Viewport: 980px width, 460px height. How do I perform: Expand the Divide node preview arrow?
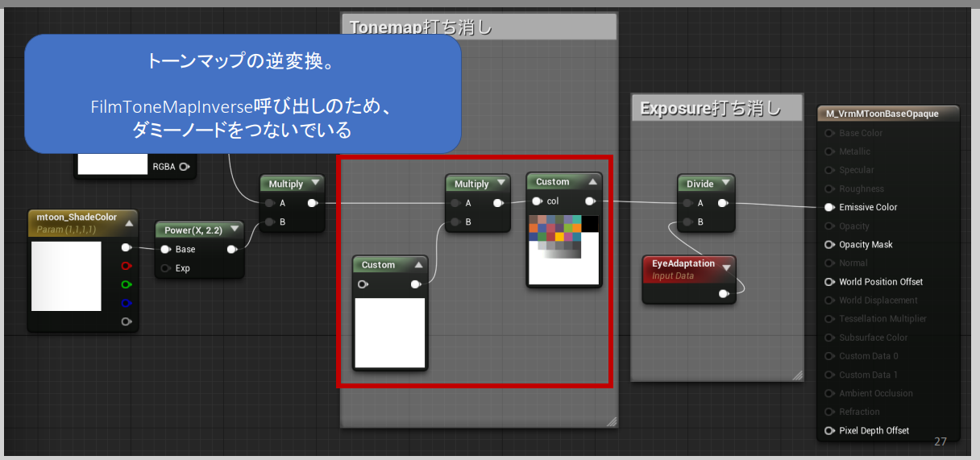point(725,184)
